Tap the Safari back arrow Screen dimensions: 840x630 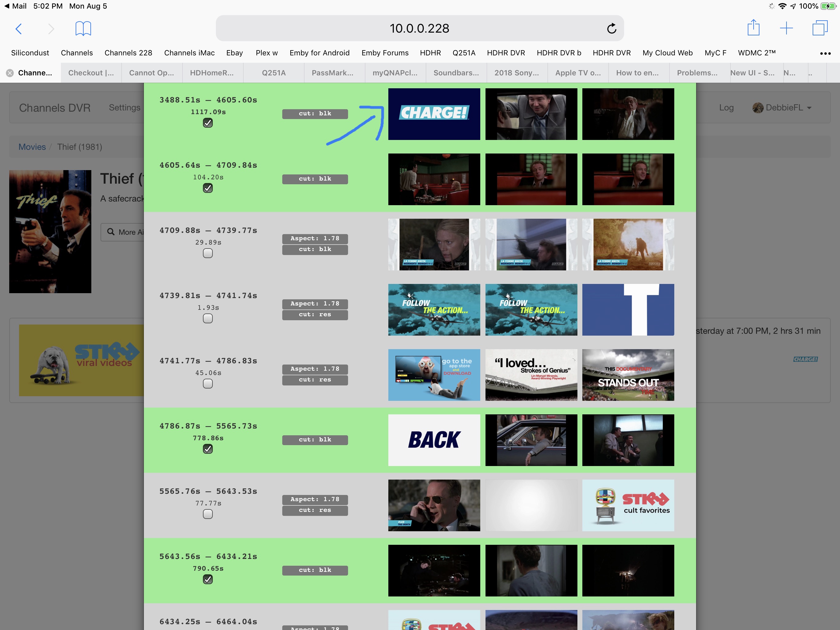click(19, 29)
